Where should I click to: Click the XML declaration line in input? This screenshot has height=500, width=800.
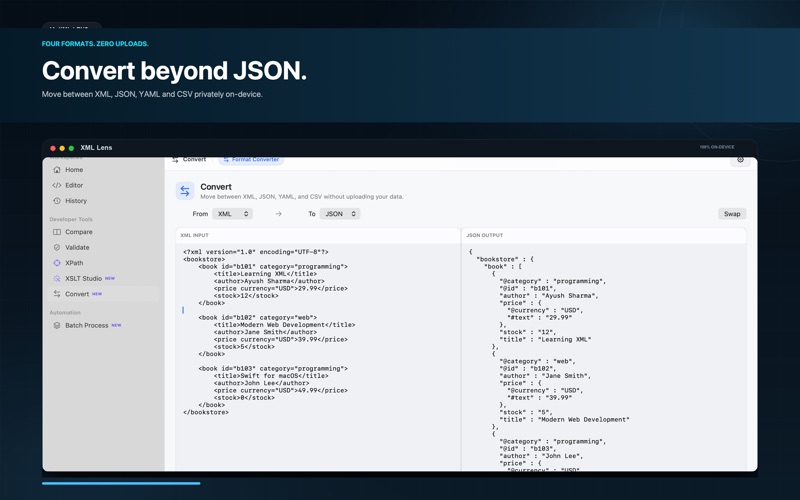pyautogui.click(x=256, y=252)
